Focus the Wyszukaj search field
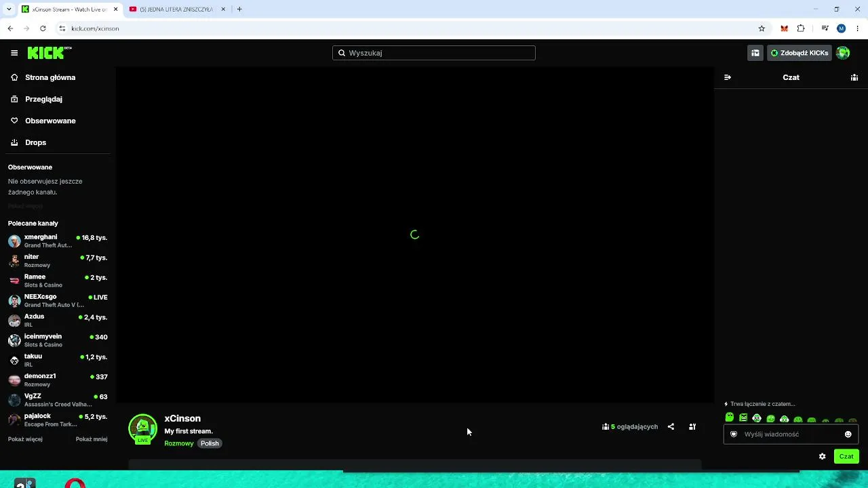 (x=434, y=53)
